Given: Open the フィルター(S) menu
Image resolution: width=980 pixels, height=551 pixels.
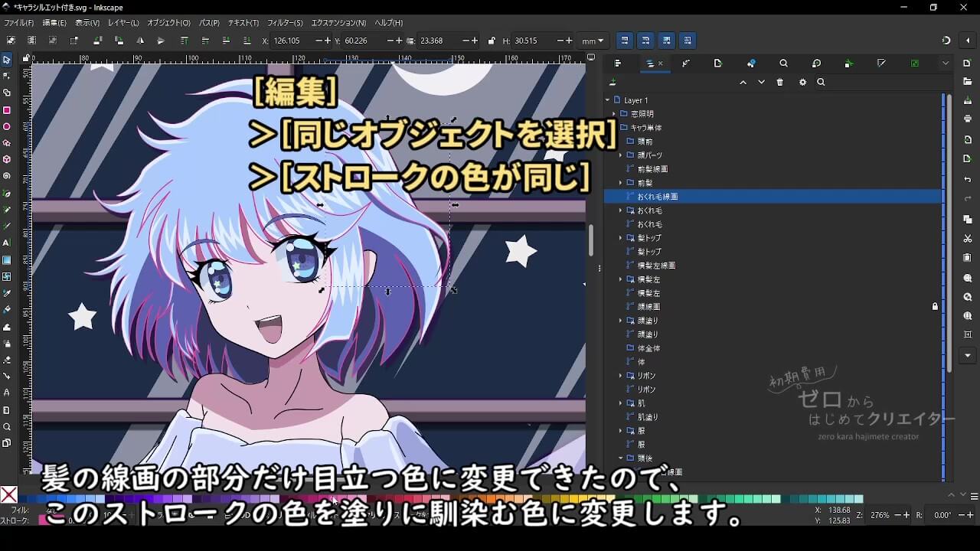Looking at the screenshot, I should pyautogui.click(x=285, y=23).
